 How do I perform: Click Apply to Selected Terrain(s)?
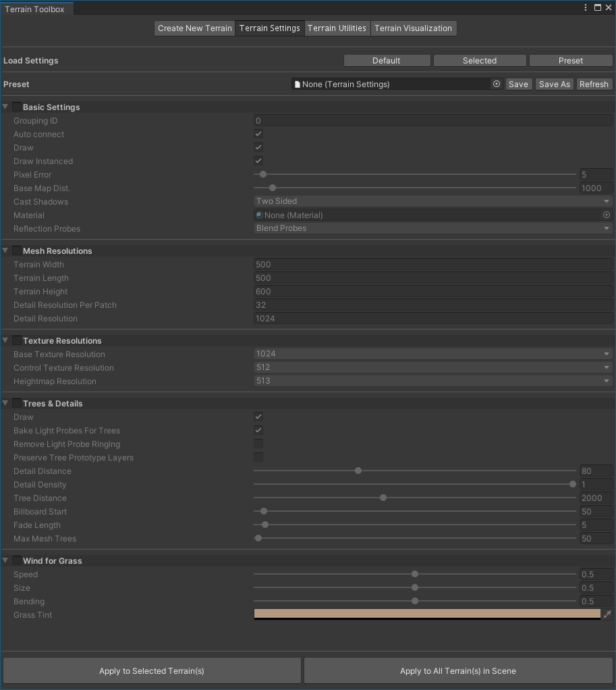pyautogui.click(x=152, y=671)
